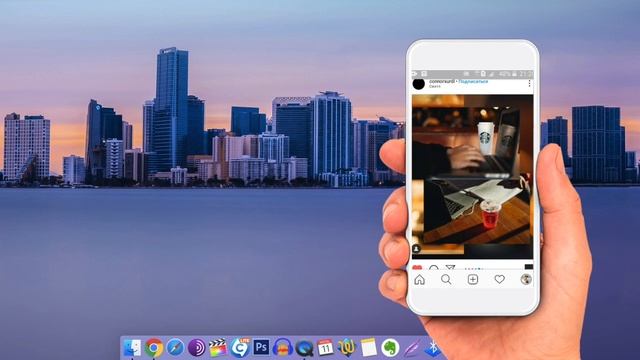Open Calendar showing 11 in the dock
Image resolution: width=640 pixels, height=360 pixels.
[x=325, y=348]
